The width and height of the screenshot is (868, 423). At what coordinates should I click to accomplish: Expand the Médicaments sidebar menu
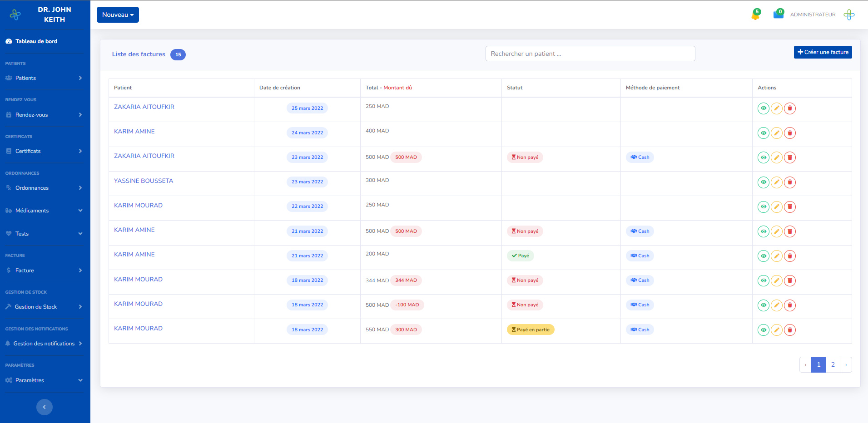pyautogui.click(x=44, y=211)
